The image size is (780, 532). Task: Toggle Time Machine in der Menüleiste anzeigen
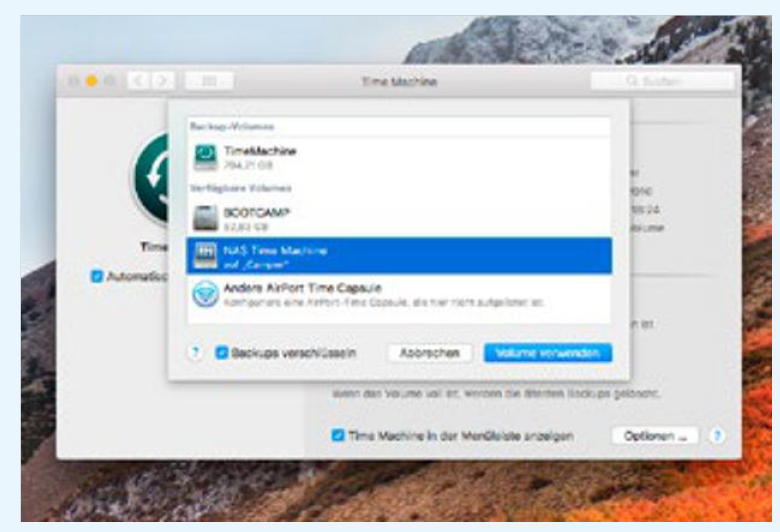338,435
